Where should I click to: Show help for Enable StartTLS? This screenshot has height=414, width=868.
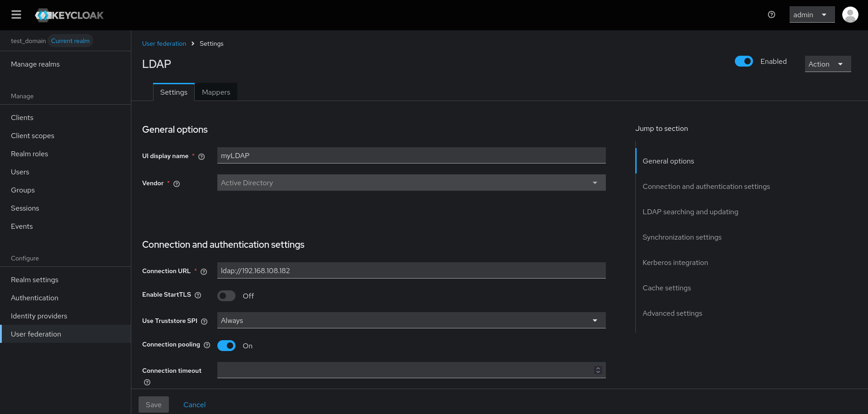[198, 295]
